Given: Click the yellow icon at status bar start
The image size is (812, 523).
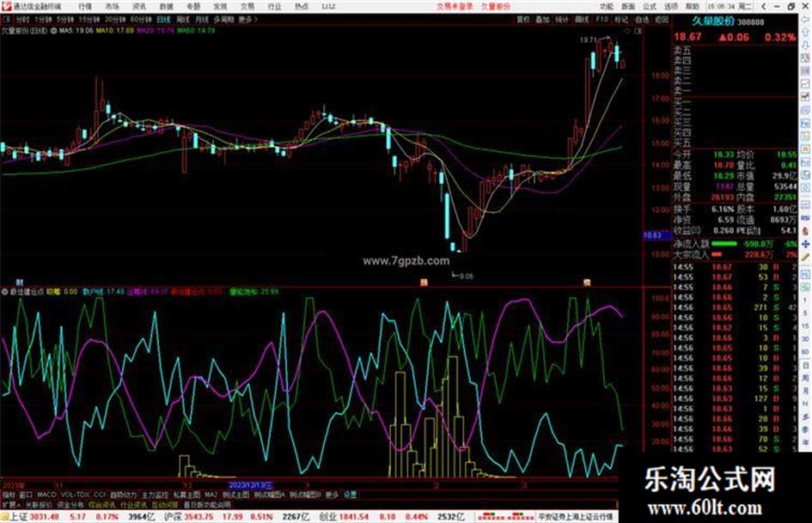Looking at the screenshot, I should pos(4,517).
